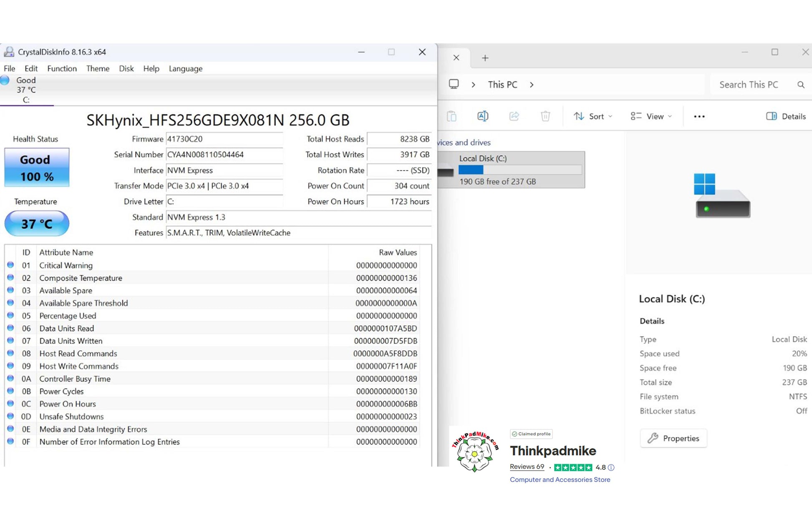The width and height of the screenshot is (812, 510).
Task: Open the Theme menu in CrystalDiskInfo
Action: [x=98, y=68]
